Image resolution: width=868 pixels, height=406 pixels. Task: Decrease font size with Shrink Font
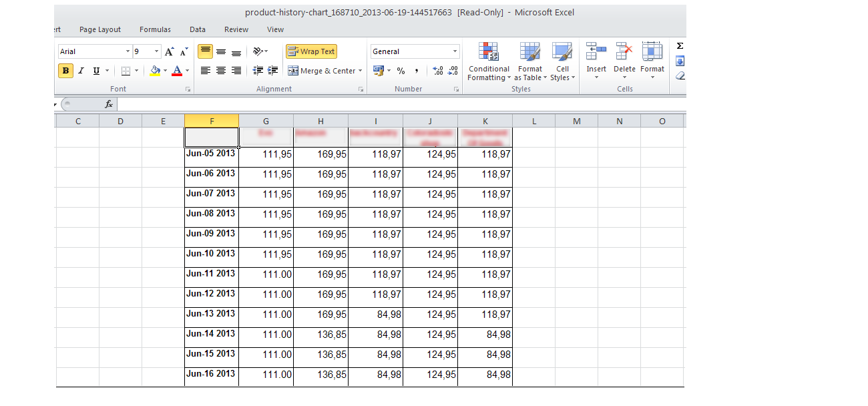tap(184, 51)
